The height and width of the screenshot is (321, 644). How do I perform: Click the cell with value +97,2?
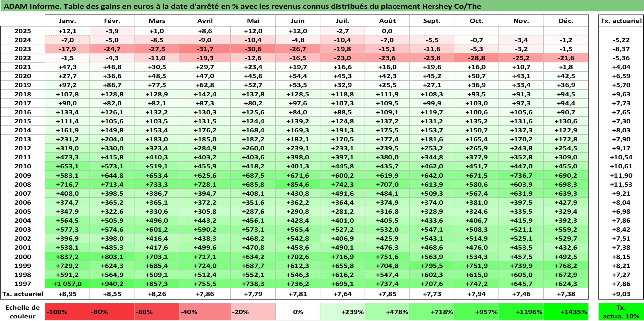pyautogui.click(x=67, y=85)
